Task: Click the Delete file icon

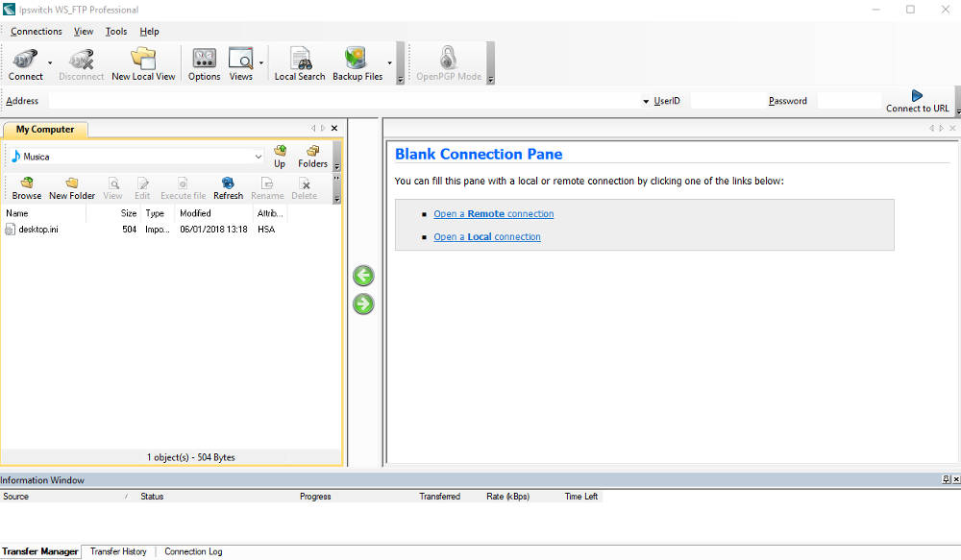Action: click(304, 188)
